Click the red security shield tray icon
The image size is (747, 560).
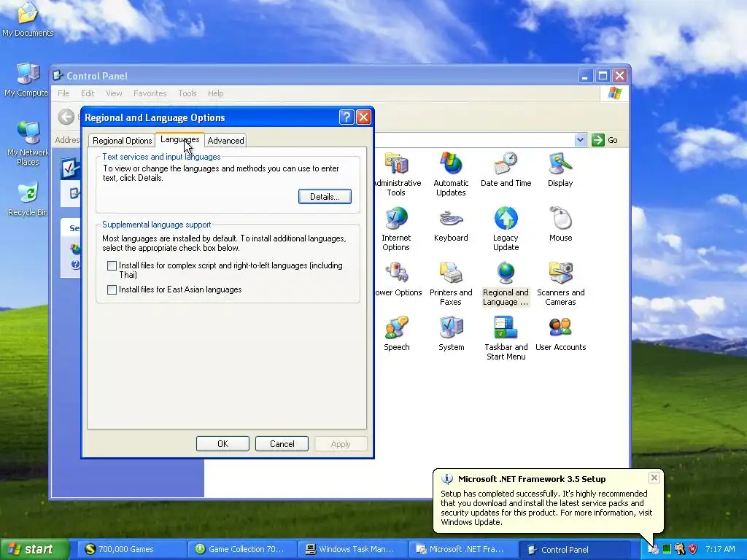coord(692,549)
